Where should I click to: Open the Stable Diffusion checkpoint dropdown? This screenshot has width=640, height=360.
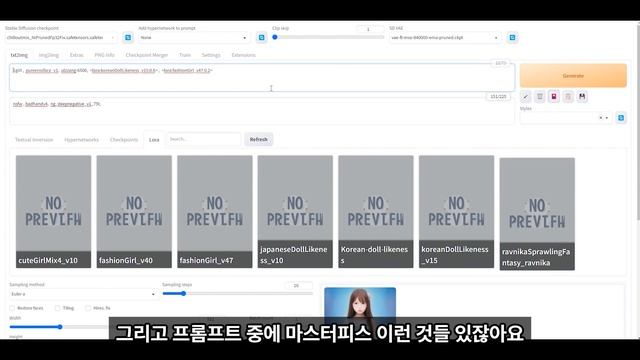(61, 38)
